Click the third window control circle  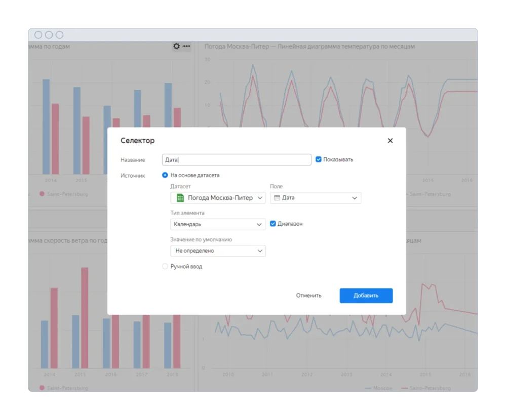pos(59,35)
